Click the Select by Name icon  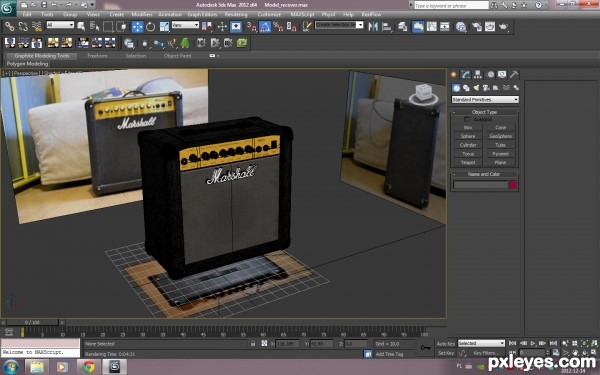pos(95,26)
